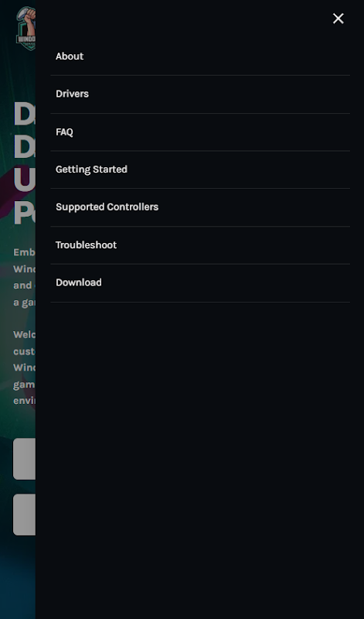
Task: Click the dimmed heading line starting with 'P'
Action: (x=25, y=214)
